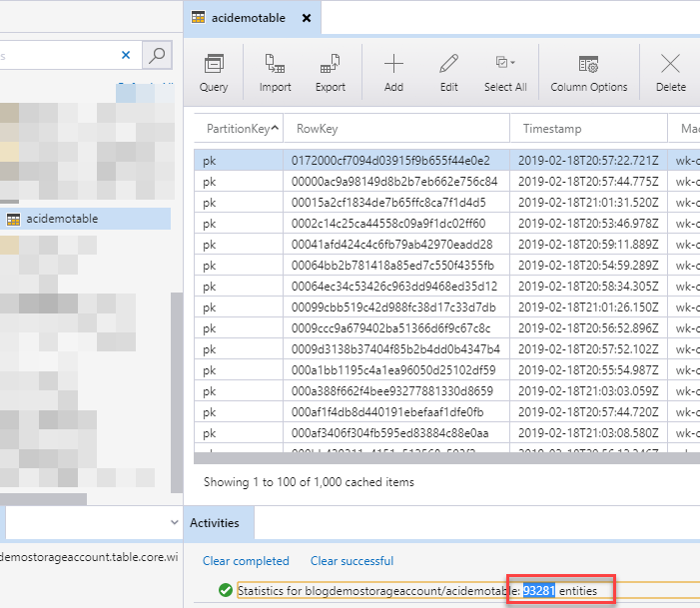Image resolution: width=700 pixels, height=608 pixels.
Task: Switch to the acidemotable tab
Action: coord(248,18)
